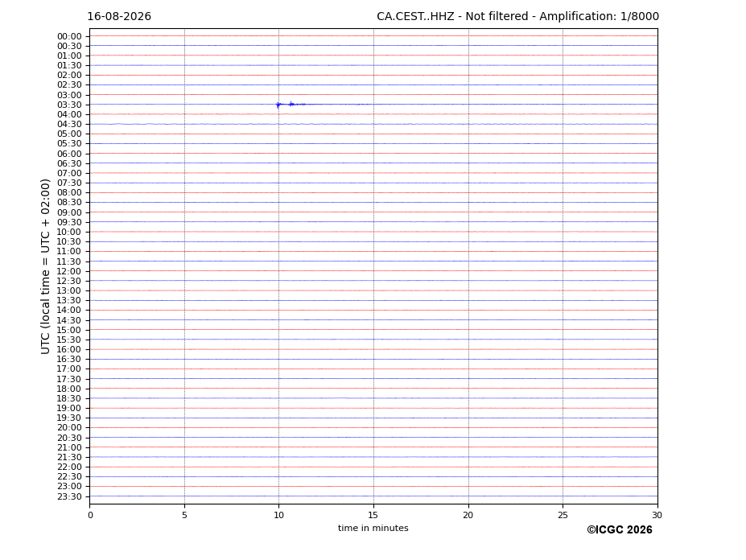Screen dimensions: 746x560
Task: Click the 08:00 time label
Action: point(69,192)
